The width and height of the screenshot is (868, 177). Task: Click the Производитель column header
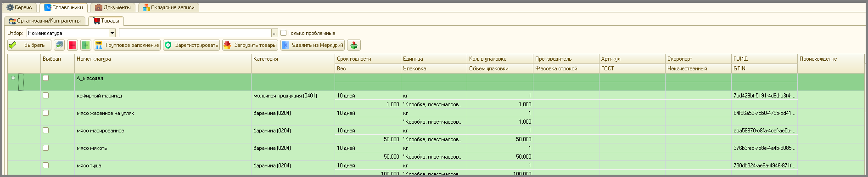(x=566, y=59)
